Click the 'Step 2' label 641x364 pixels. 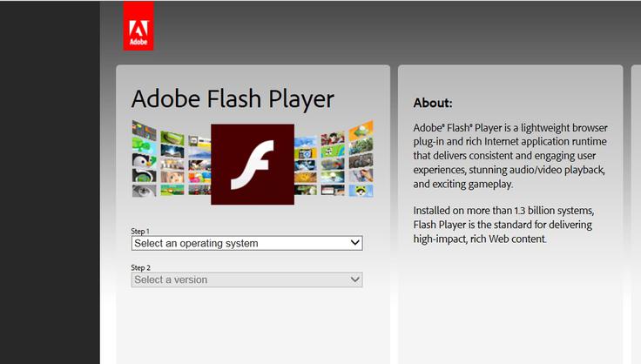tap(140, 267)
